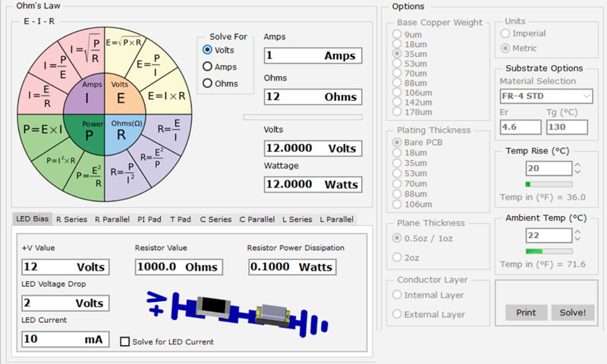607x364 pixels.
Task: Click the E = I × R formula segment
Action: pyautogui.click(x=166, y=96)
